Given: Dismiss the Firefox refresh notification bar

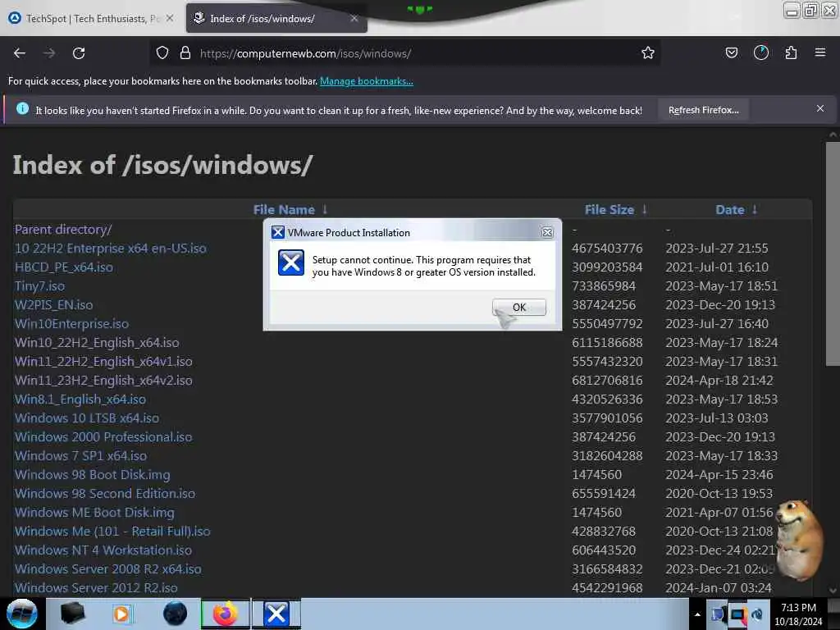Looking at the screenshot, I should (819, 109).
